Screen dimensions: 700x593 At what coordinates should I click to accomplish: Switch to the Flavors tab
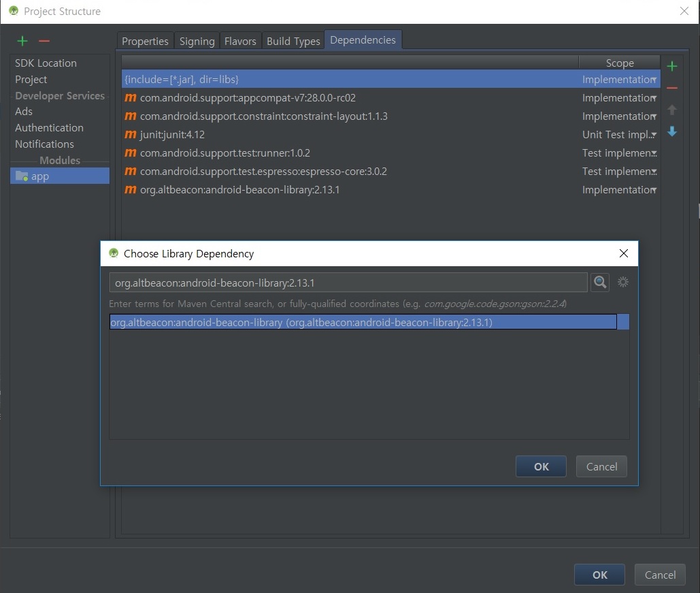pyautogui.click(x=240, y=42)
